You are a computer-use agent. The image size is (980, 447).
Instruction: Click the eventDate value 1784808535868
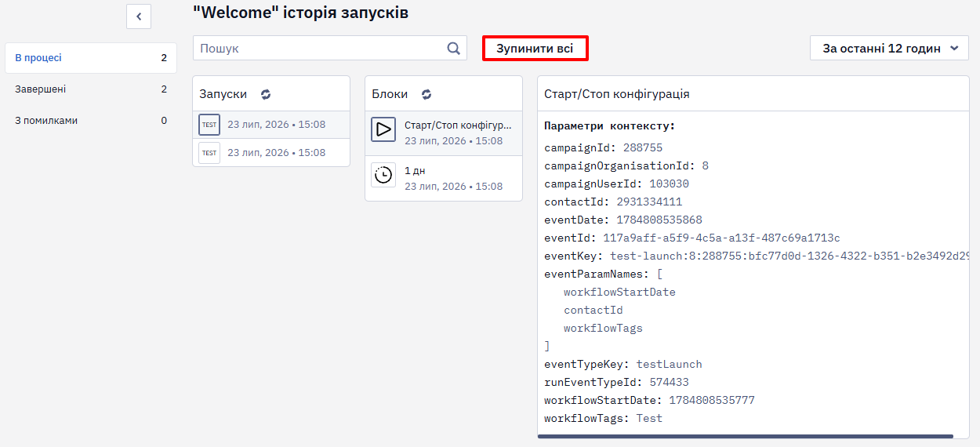pos(659,220)
